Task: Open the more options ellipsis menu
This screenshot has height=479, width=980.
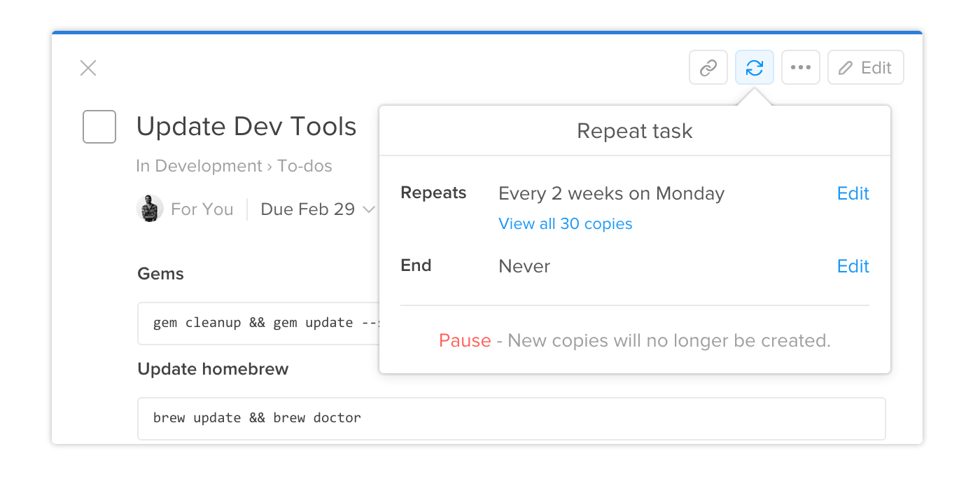Action: tap(800, 67)
